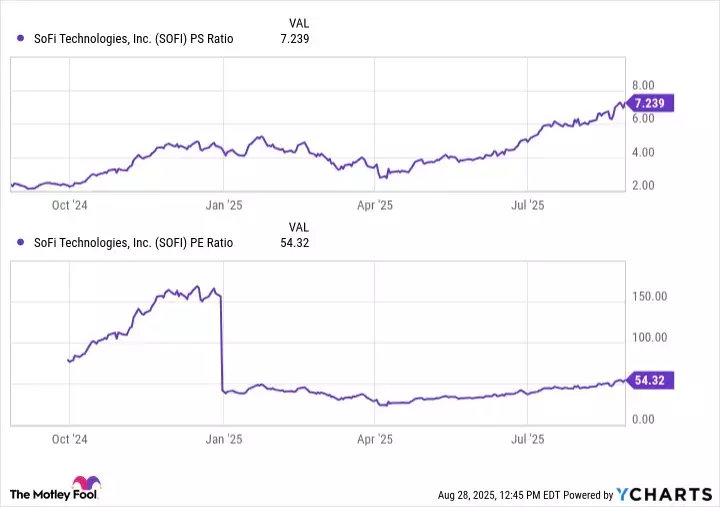Click the purple PS Ratio legend dot
This screenshot has height=507, width=720.
point(22,39)
